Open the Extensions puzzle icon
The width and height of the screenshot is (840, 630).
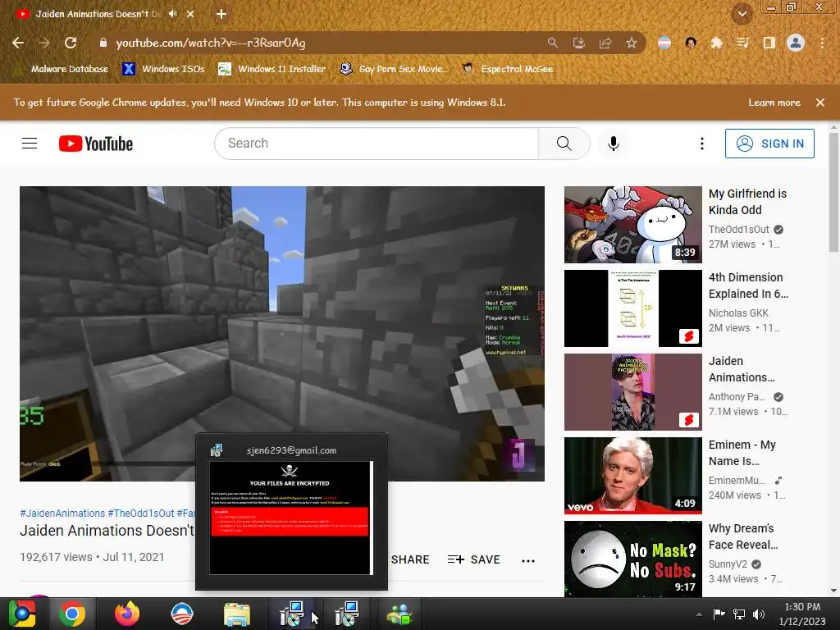pos(716,43)
